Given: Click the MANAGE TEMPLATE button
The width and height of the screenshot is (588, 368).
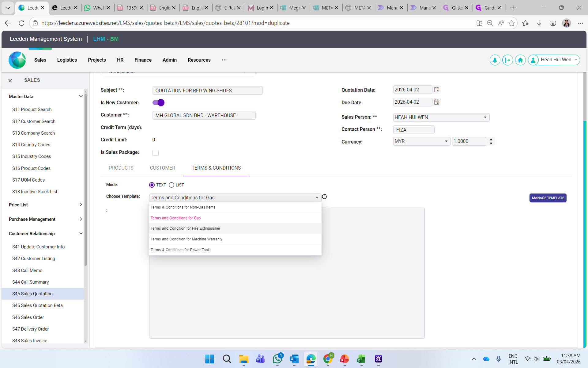Looking at the screenshot, I should coord(548,198).
